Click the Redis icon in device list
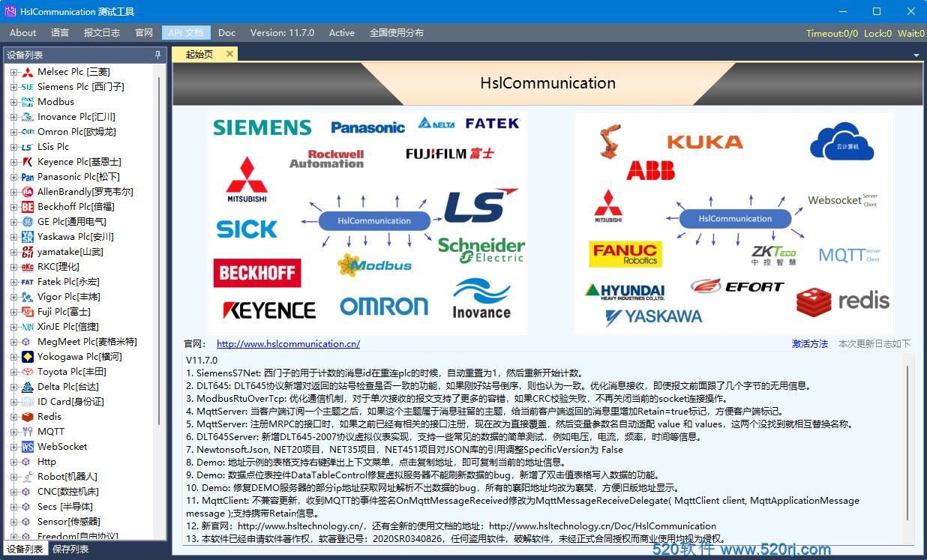Viewport: 927px width, 560px height. [28, 417]
